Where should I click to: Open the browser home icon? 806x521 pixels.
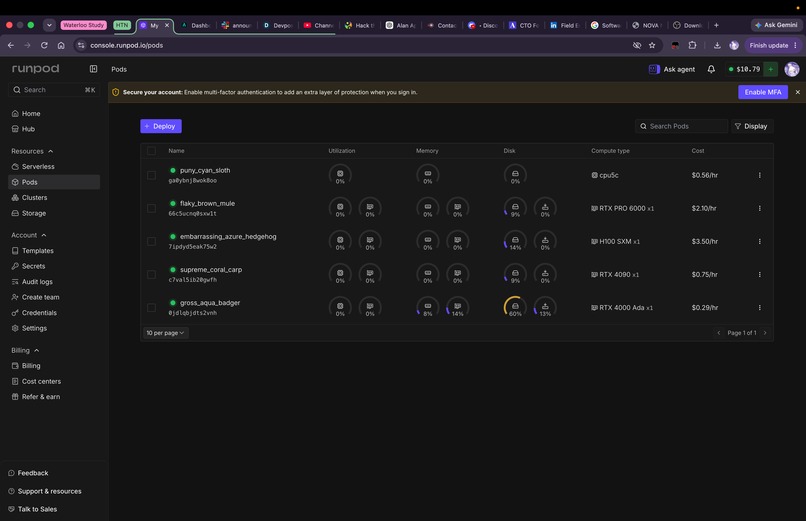tap(61, 45)
